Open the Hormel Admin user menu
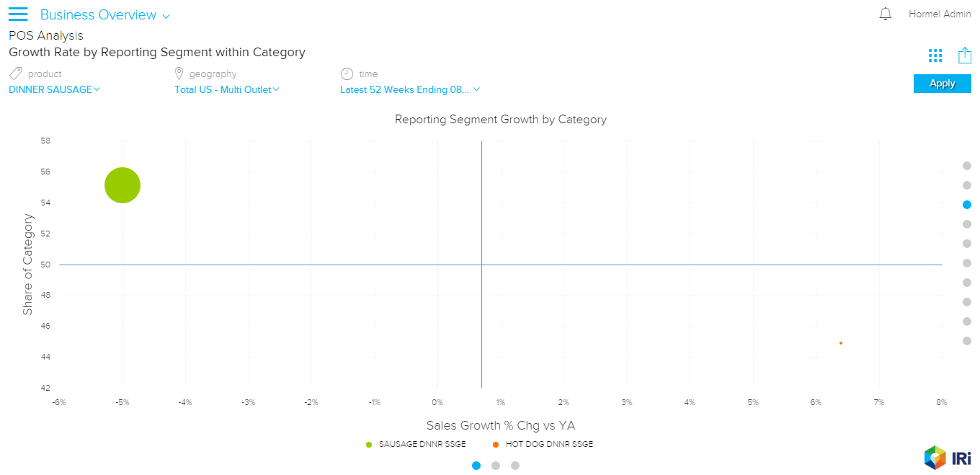This screenshot has height=475, width=980. [940, 14]
